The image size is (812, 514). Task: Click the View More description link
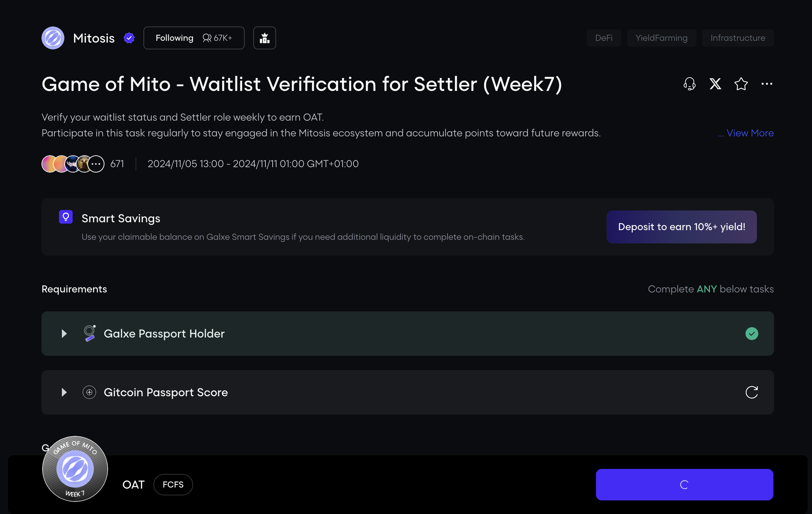750,133
